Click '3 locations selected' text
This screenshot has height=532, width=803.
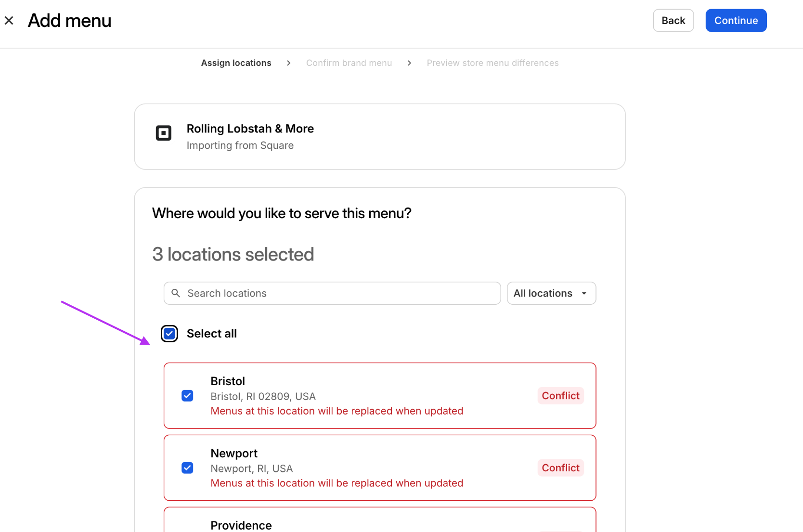coord(233,254)
